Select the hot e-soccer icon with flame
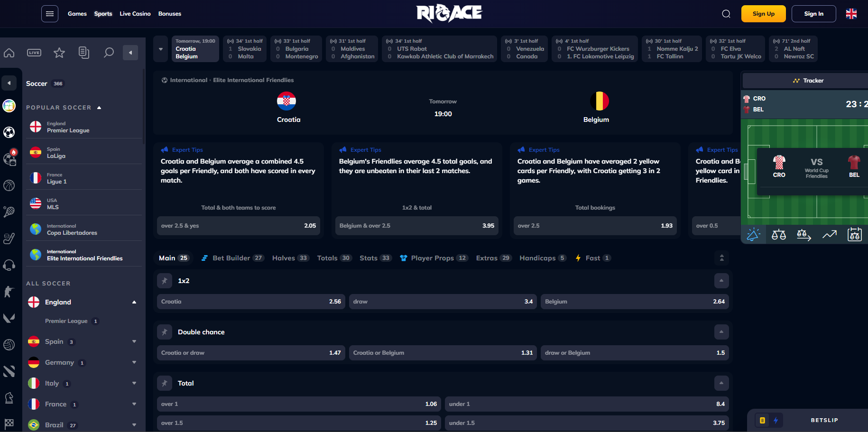Viewport: 868px width, 432px height. coord(9,158)
